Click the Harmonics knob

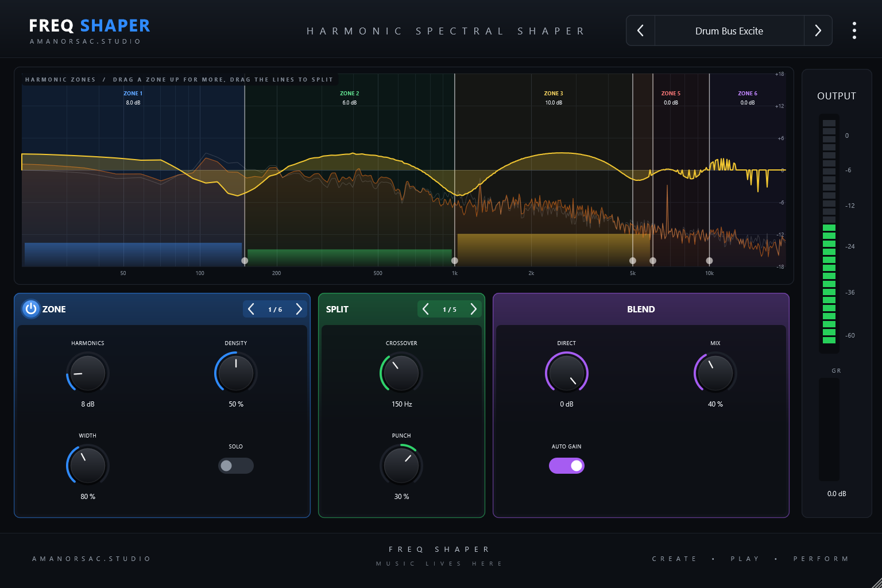[88, 373]
